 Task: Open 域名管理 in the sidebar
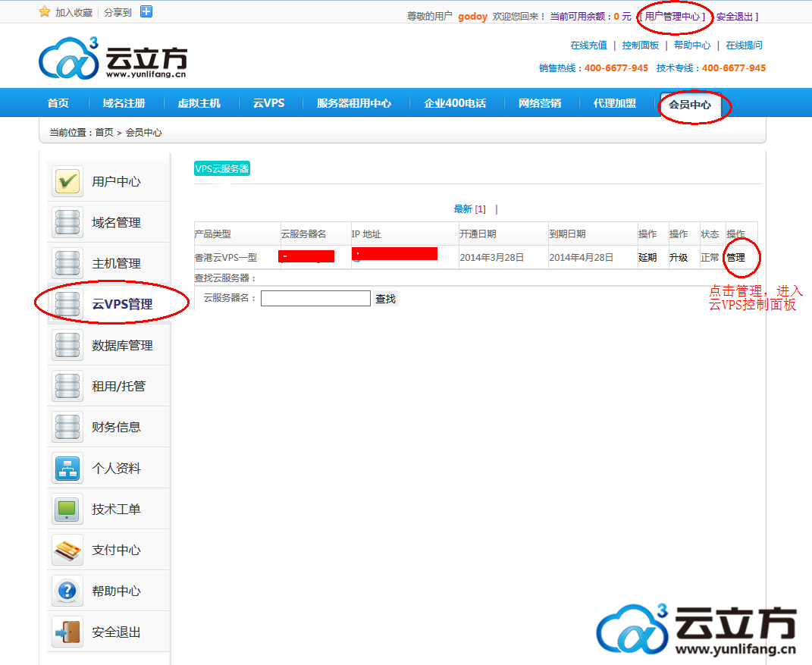(116, 223)
